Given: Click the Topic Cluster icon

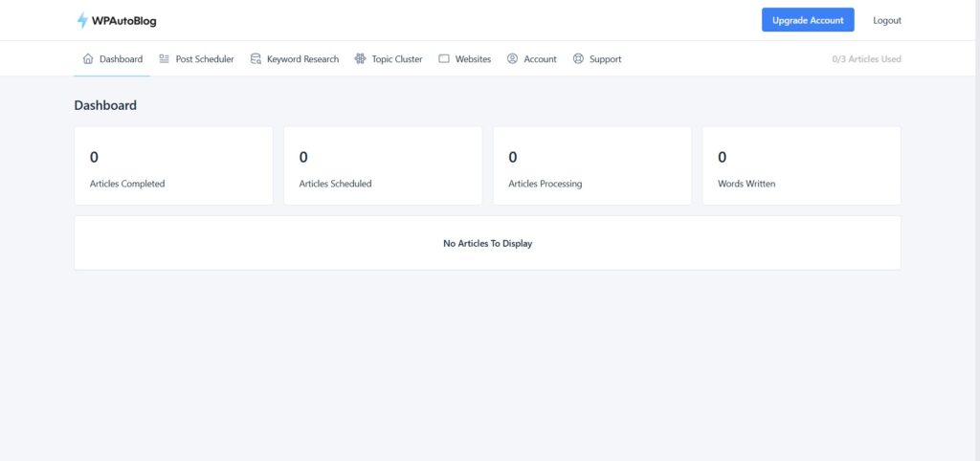Looking at the screenshot, I should pos(360,59).
